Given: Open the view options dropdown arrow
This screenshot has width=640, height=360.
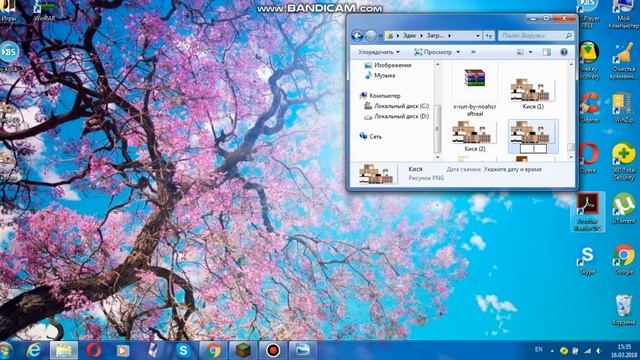Looking at the screenshot, I should (x=530, y=52).
